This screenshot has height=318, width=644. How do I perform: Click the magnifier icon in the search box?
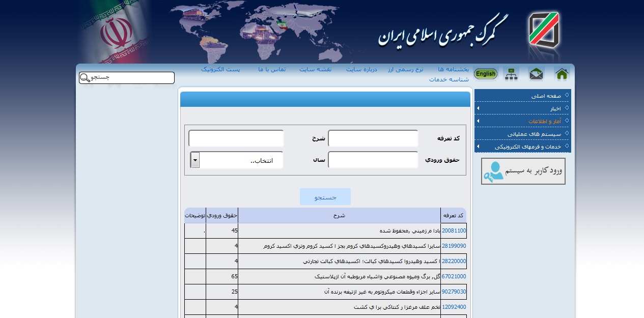[x=84, y=77]
